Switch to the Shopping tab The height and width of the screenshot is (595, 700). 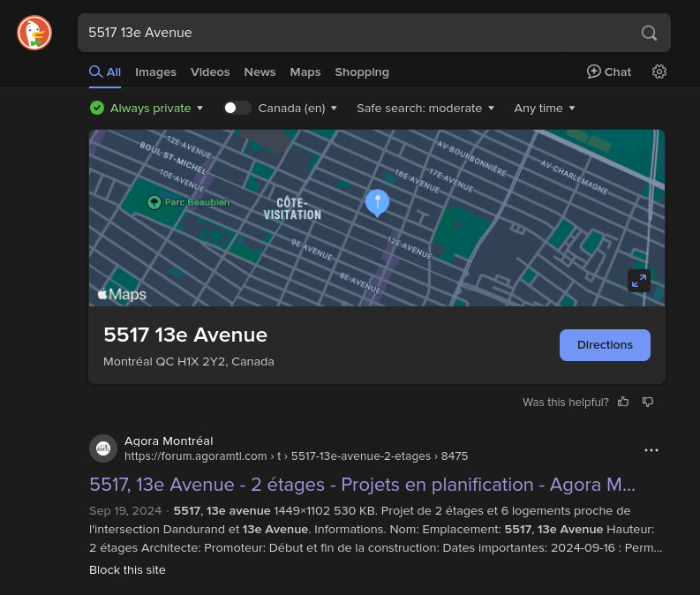click(362, 72)
